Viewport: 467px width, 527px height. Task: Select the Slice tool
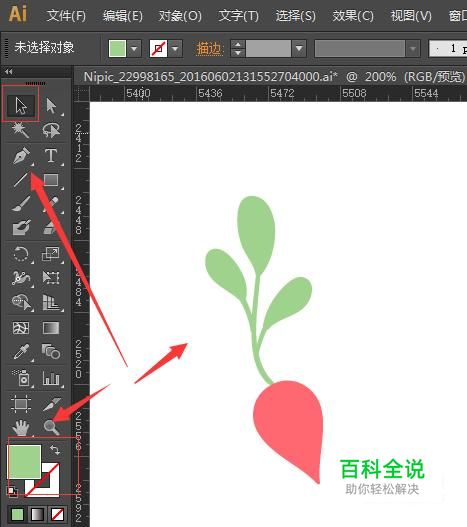point(51,403)
